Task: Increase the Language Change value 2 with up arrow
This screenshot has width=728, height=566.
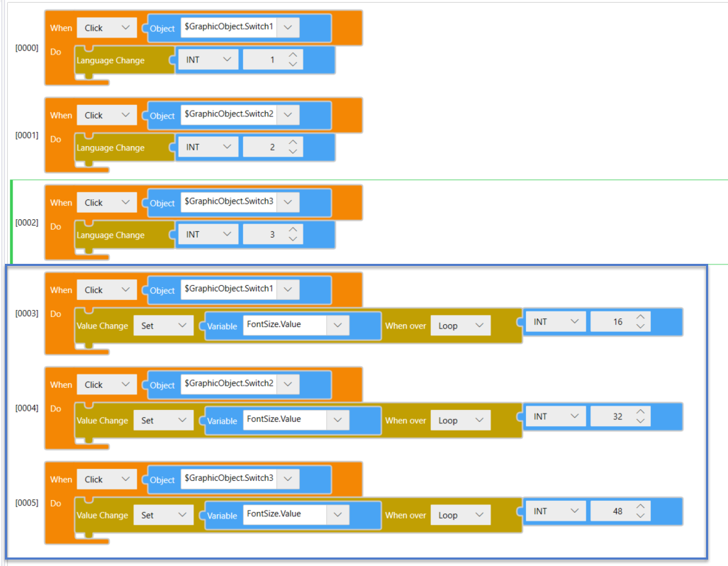Action: [293, 142]
